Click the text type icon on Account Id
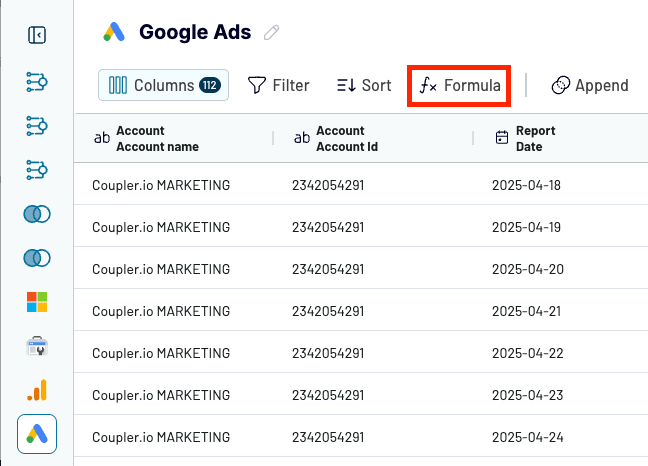This screenshot has height=466, width=648. point(302,138)
